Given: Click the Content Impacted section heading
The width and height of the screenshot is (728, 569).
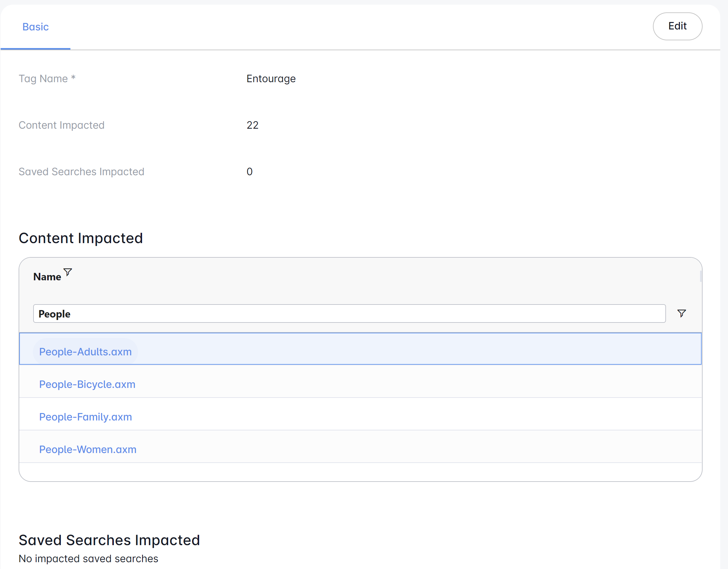Looking at the screenshot, I should pos(81,238).
